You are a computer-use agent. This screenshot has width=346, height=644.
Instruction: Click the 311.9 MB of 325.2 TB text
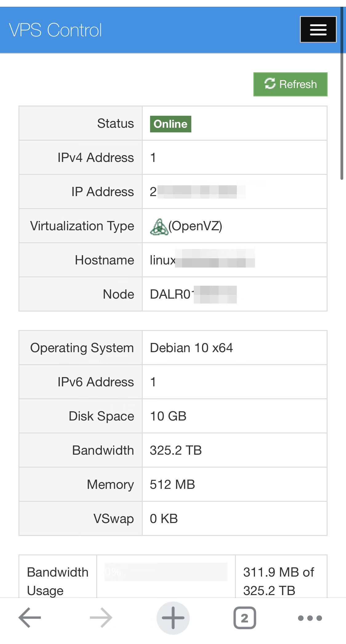278,581
